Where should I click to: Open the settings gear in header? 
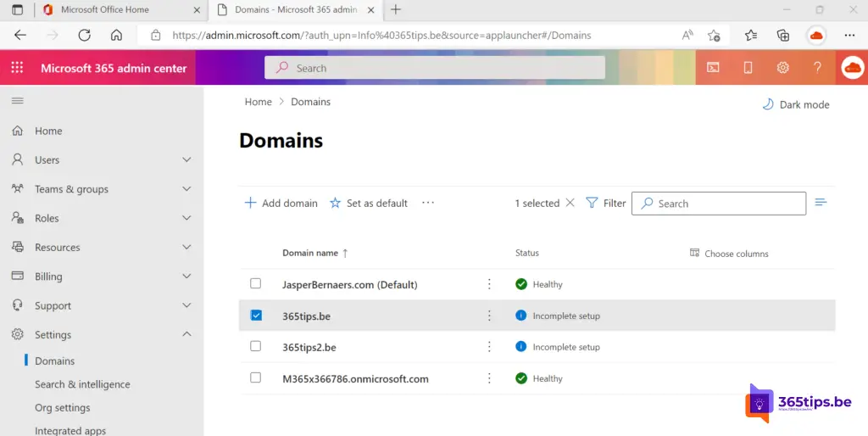point(782,68)
